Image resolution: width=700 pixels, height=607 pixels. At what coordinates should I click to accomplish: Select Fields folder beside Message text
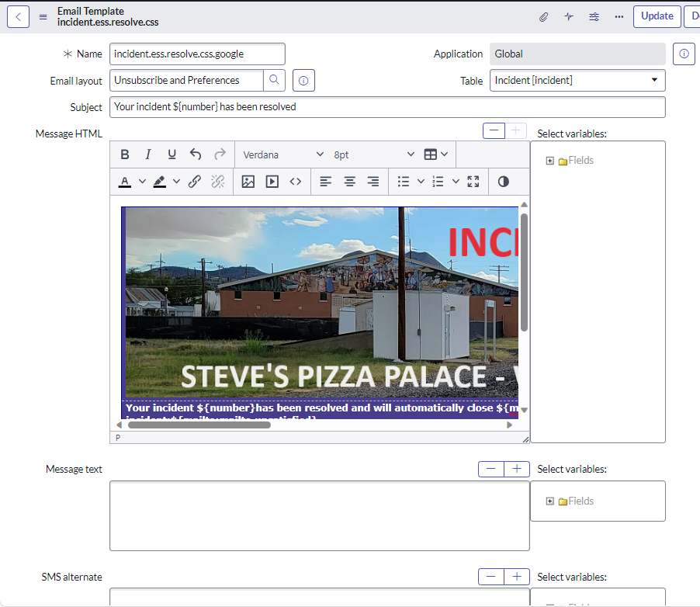(576, 501)
